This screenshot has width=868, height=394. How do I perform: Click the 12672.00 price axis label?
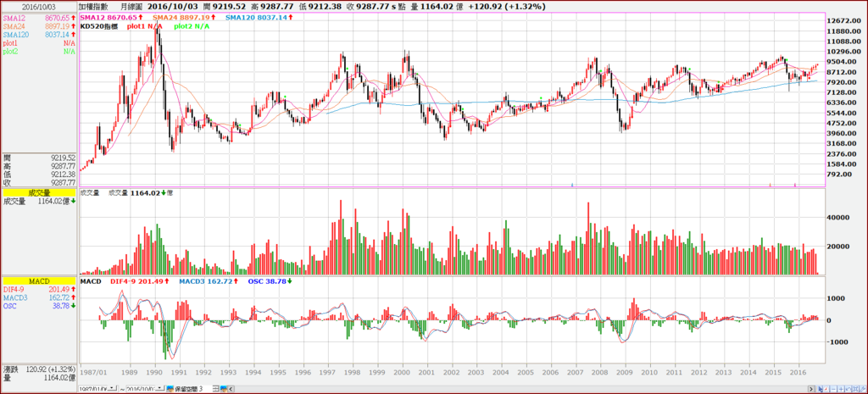[845, 21]
